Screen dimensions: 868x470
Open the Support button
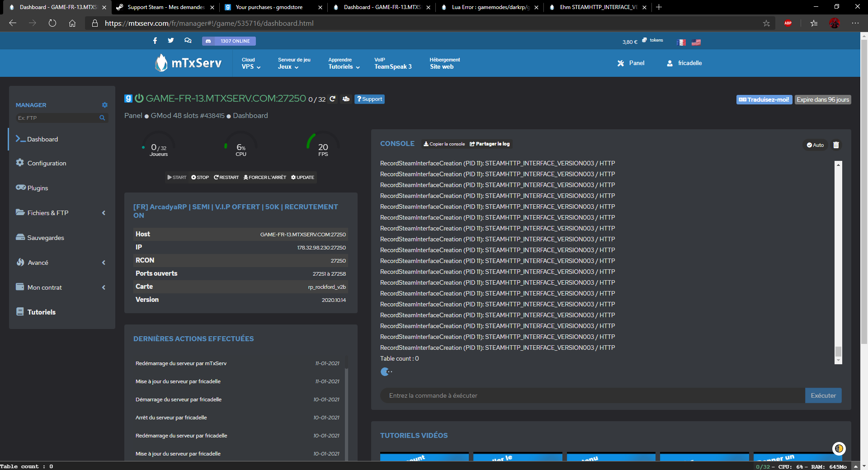(369, 99)
